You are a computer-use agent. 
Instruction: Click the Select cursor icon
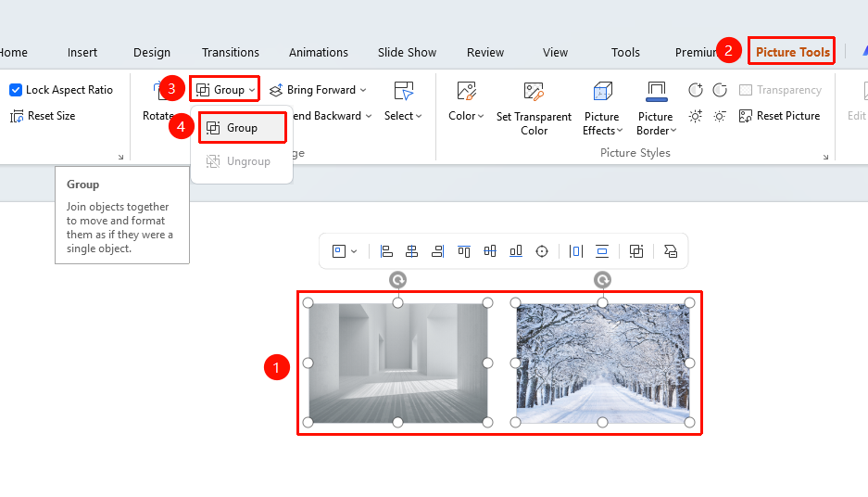pyautogui.click(x=404, y=91)
